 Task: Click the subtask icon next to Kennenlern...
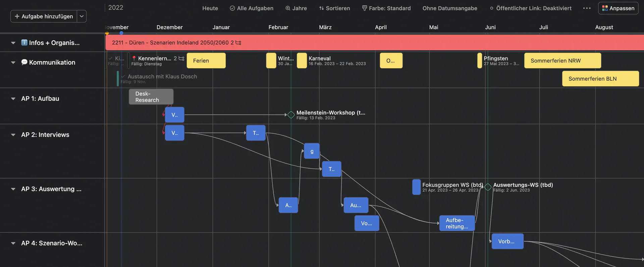181,58
